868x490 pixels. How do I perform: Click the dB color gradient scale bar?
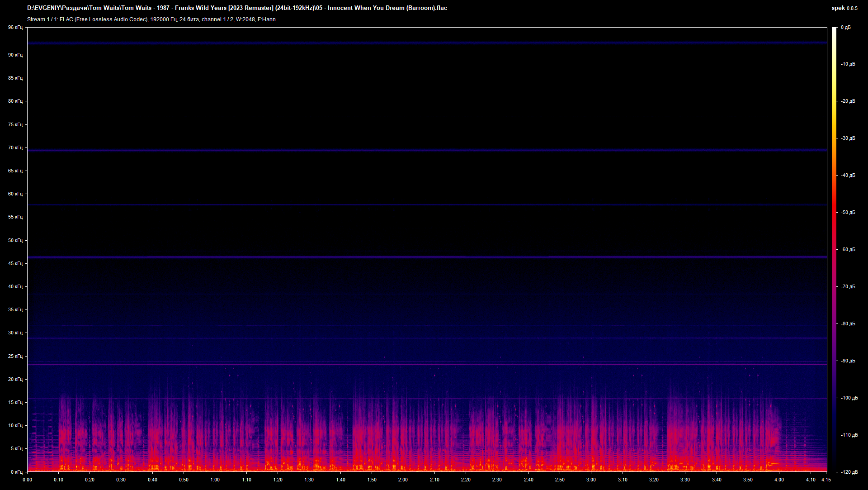tap(834, 249)
